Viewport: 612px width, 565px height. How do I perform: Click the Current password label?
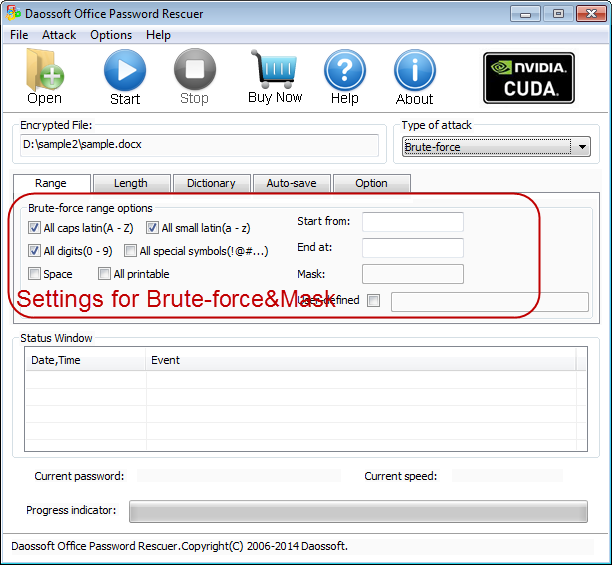(79, 476)
